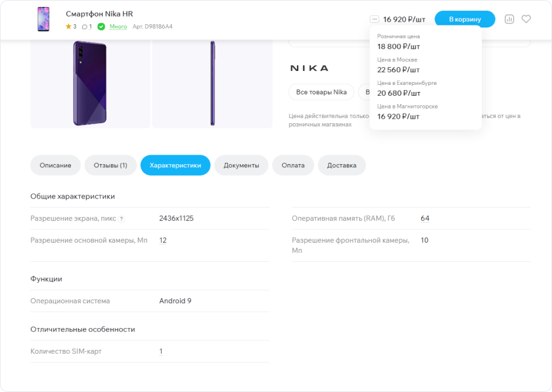Open the Доставка tab
Viewport: 552px width, 392px height.
(x=342, y=165)
